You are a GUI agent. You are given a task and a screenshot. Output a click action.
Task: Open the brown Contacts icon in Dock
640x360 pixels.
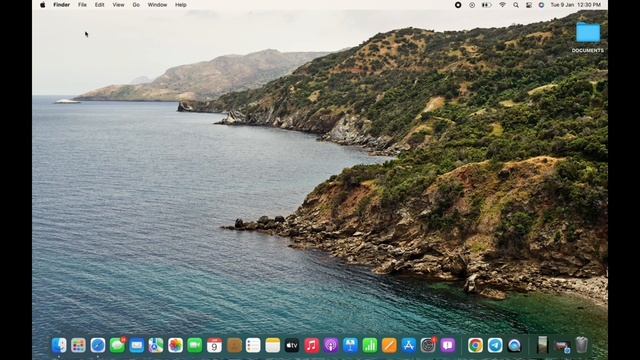tap(234, 345)
